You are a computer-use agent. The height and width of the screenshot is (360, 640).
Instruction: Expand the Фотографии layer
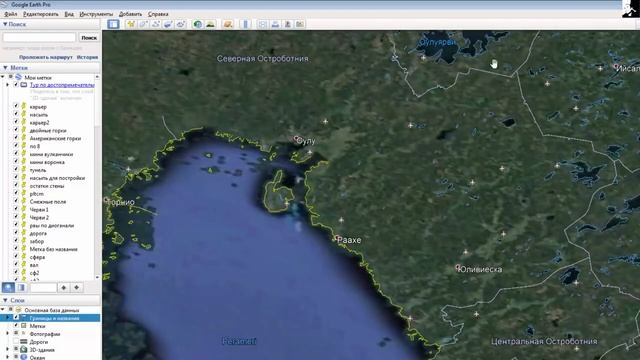7,334
